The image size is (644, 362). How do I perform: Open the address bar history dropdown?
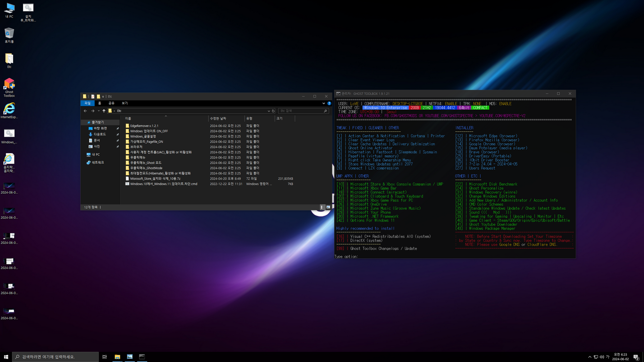coord(268,111)
